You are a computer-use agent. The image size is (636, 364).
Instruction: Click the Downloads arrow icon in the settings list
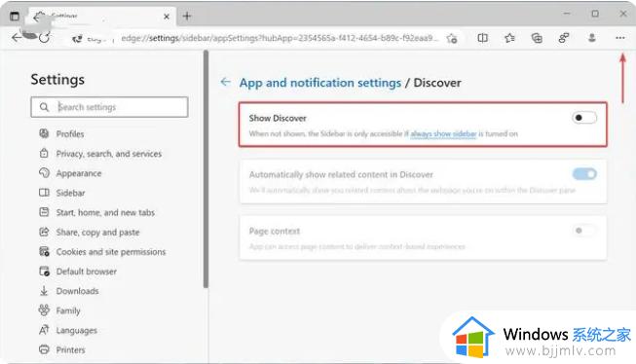[x=44, y=291]
